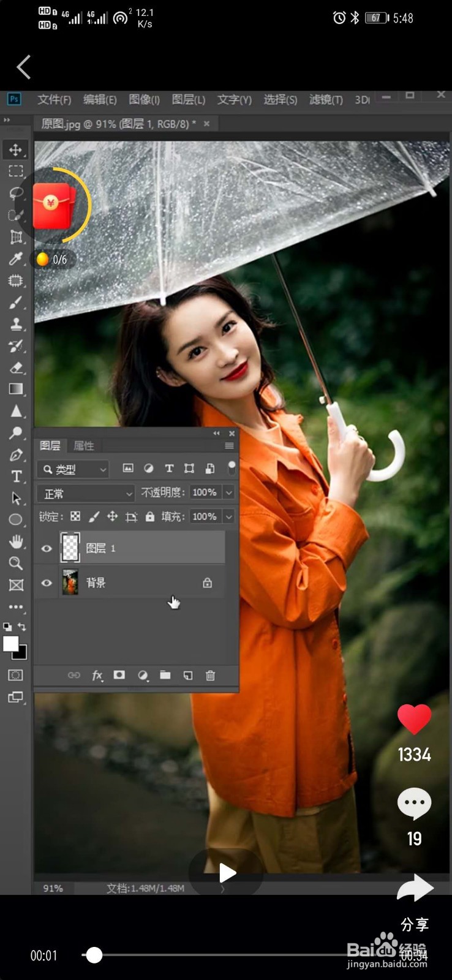Expand the 不透明度 opacity slider arrow
Screen dimensions: 452x980
click(229, 492)
